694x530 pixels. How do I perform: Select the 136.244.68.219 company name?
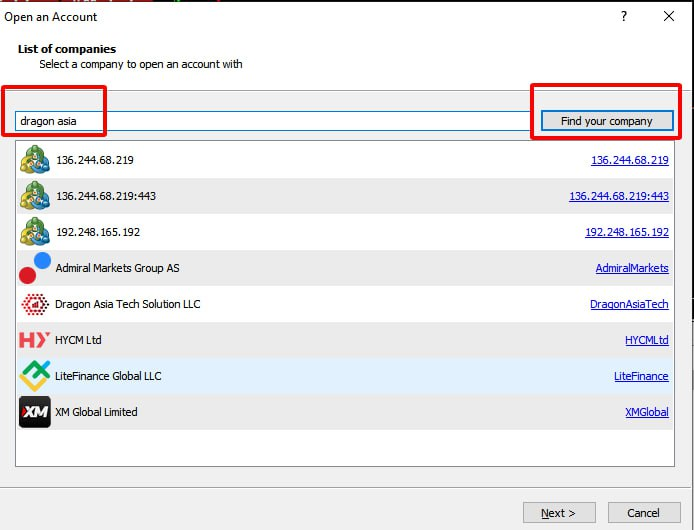[95, 160]
